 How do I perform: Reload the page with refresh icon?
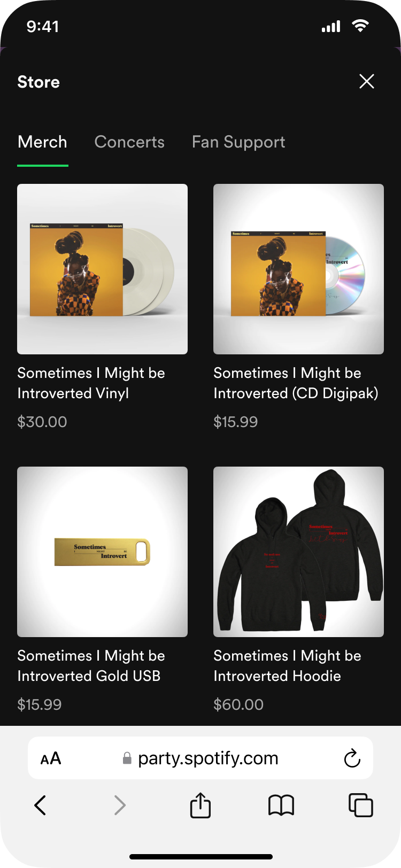pyautogui.click(x=352, y=758)
